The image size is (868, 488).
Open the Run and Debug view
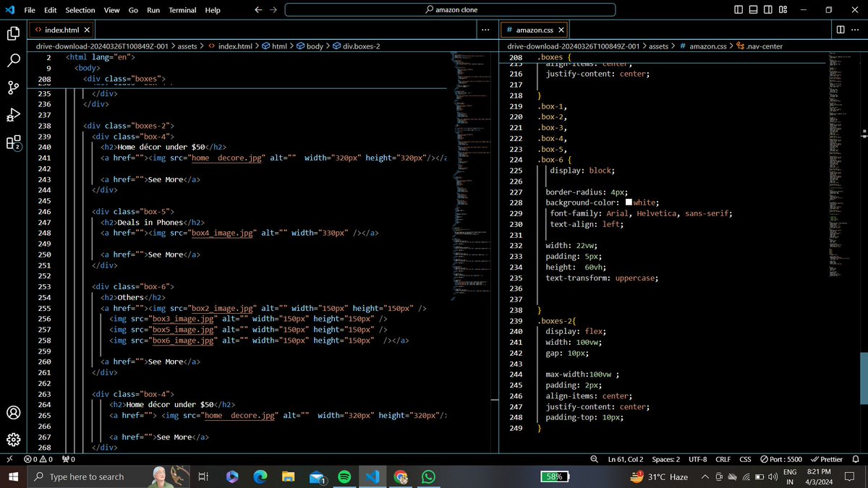[13, 115]
